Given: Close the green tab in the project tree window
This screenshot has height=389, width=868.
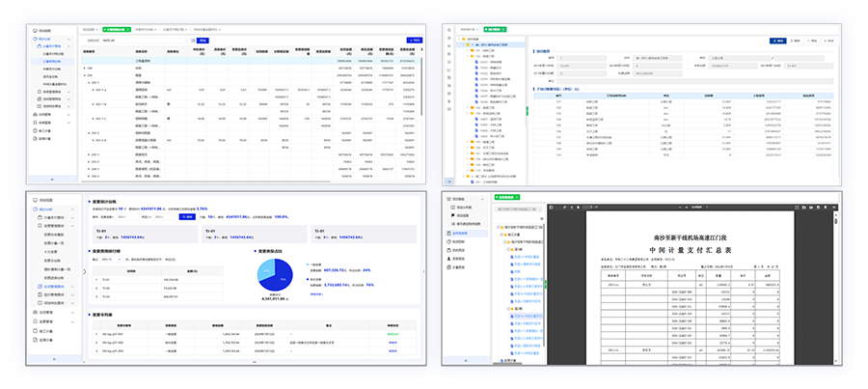Looking at the screenshot, I should click(503, 29).
